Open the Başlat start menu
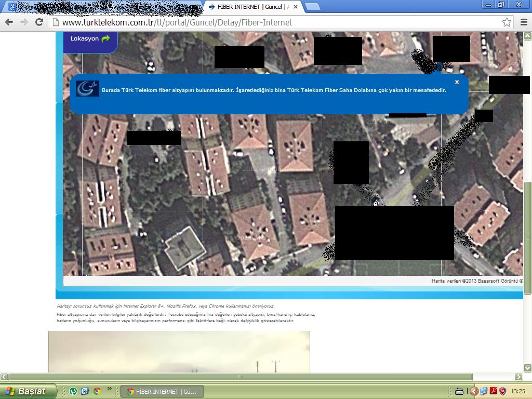 (28, 391)
